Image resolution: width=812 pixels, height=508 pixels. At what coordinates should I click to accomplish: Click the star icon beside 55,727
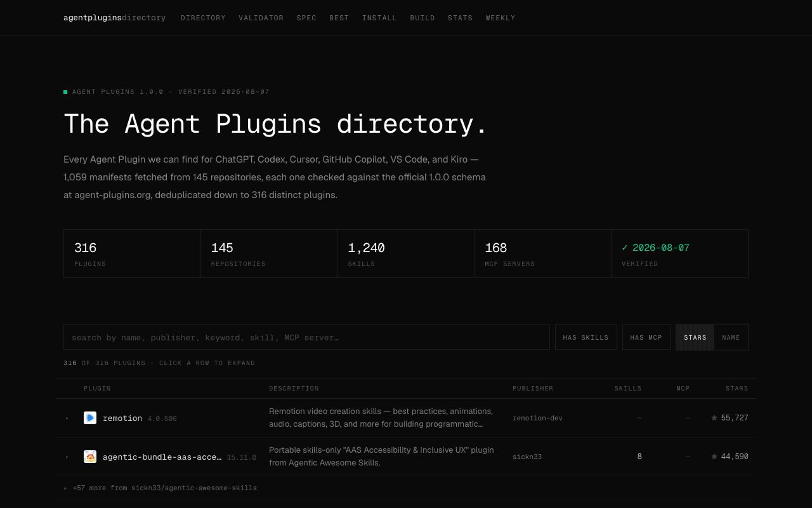point(714,418)
